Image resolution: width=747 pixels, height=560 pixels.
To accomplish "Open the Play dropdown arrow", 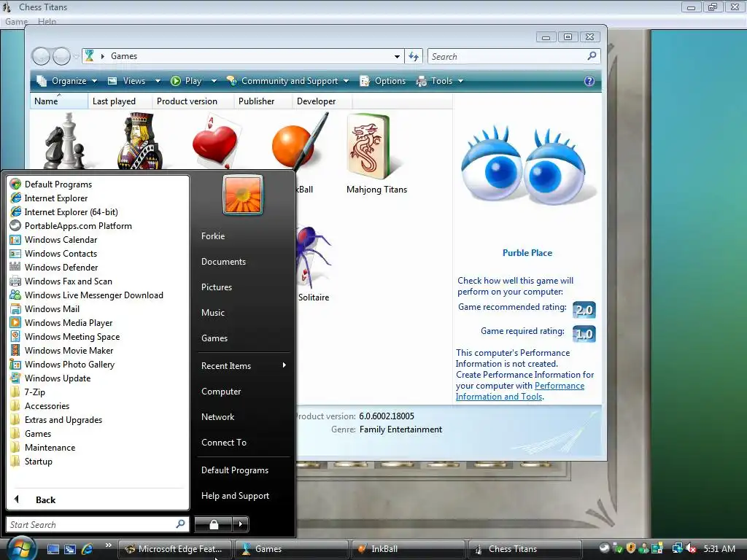I will 214,81.
